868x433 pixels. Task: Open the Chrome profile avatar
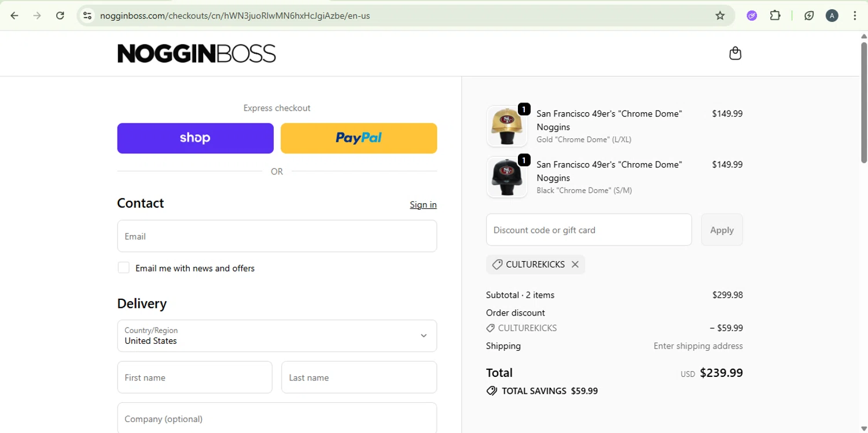(832, 16)
